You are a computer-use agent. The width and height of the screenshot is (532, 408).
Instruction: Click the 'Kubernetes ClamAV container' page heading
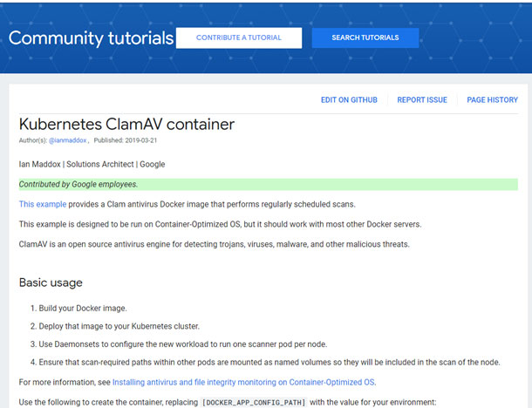coord(126,125)
